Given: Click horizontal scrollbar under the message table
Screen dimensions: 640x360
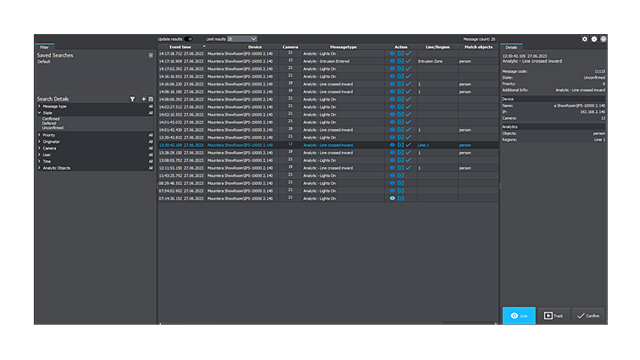Looking at the screenshot, I should [x=328, y=323].
